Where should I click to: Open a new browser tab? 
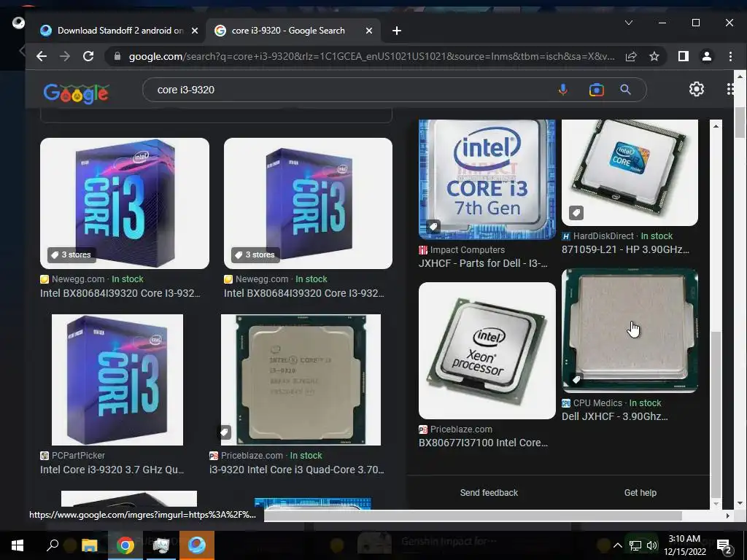coord(396,31)
